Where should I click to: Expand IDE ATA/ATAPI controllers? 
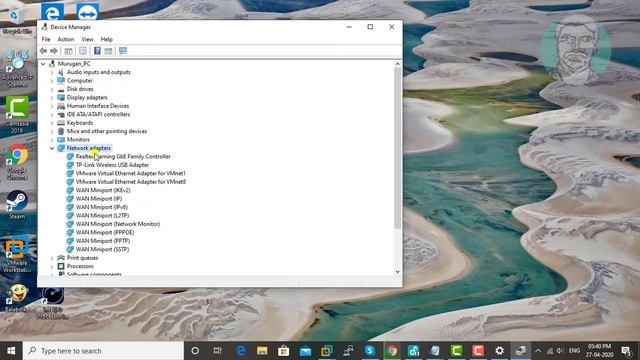pos(52,114)
